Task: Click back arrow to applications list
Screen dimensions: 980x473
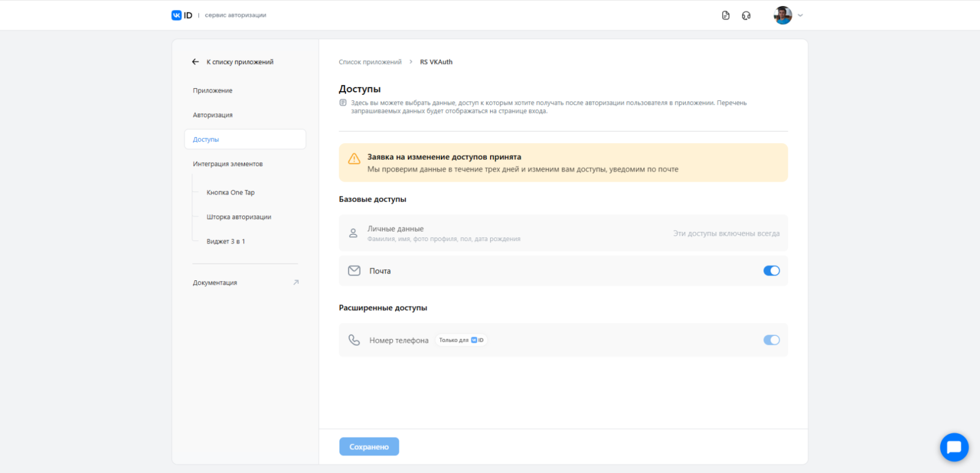Action: pyautogui.click(x=195, y=62)
